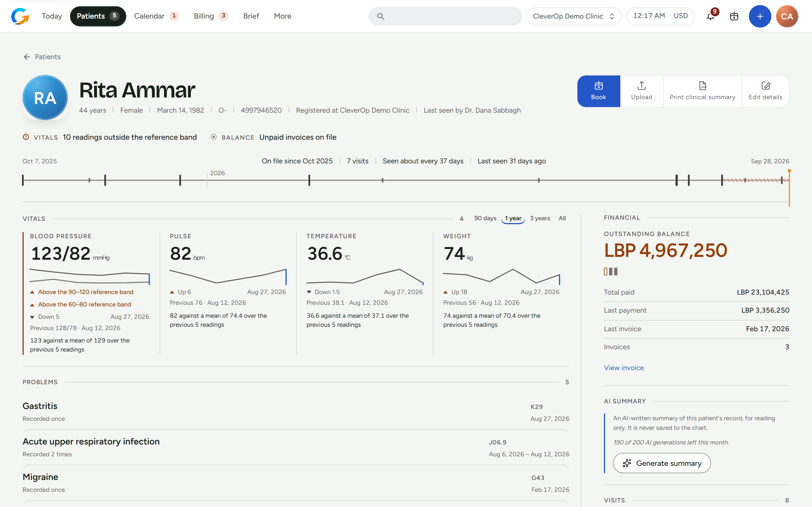Viewport: 812px width, 507px height.
Task: Switch to the Calendar tab
Action: [156, 16]
